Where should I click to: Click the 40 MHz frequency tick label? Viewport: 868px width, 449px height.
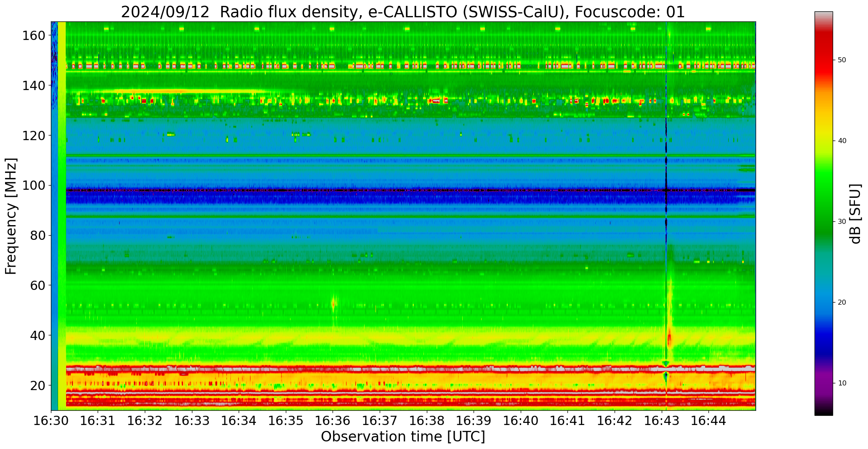[x=38, y=335]
